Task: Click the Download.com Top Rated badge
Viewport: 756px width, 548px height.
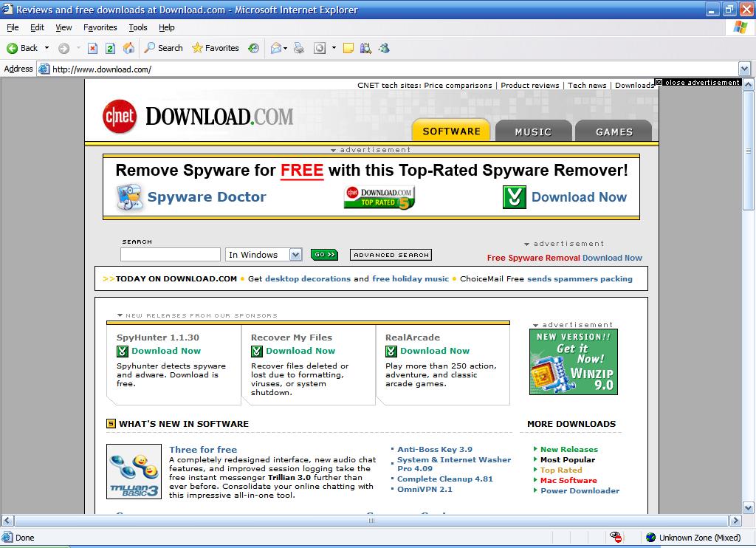Action: pyautogui.click(x=379, y=197)
